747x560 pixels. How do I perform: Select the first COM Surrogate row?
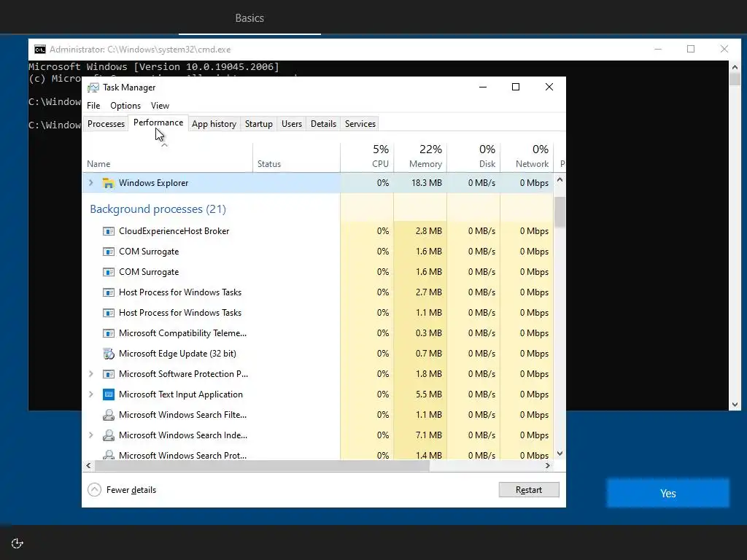coord(318,252)
